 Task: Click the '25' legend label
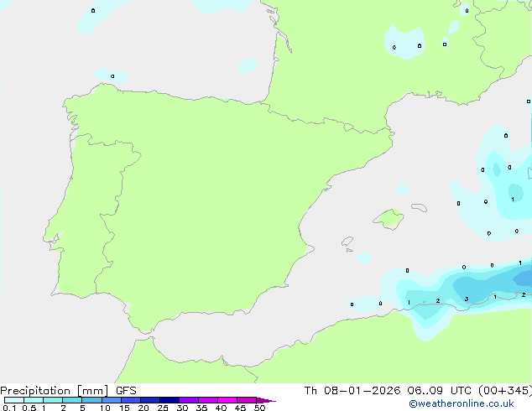tap(163, 408)
